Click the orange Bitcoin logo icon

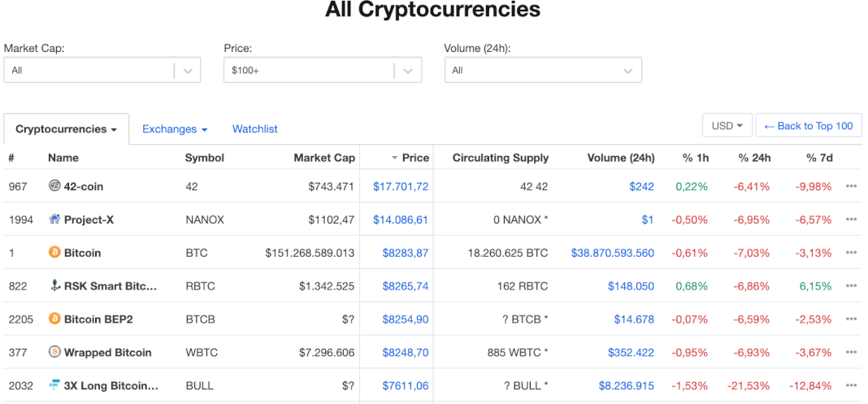(54, 252)
